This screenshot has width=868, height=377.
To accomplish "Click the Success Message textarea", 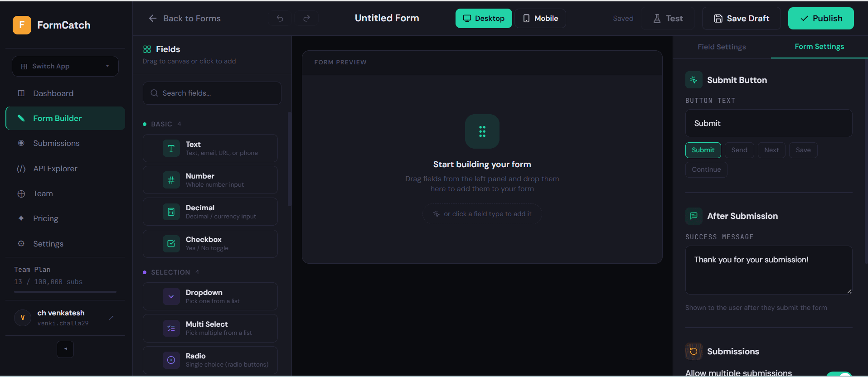I will pyautogui.click(x=769, y=270).
